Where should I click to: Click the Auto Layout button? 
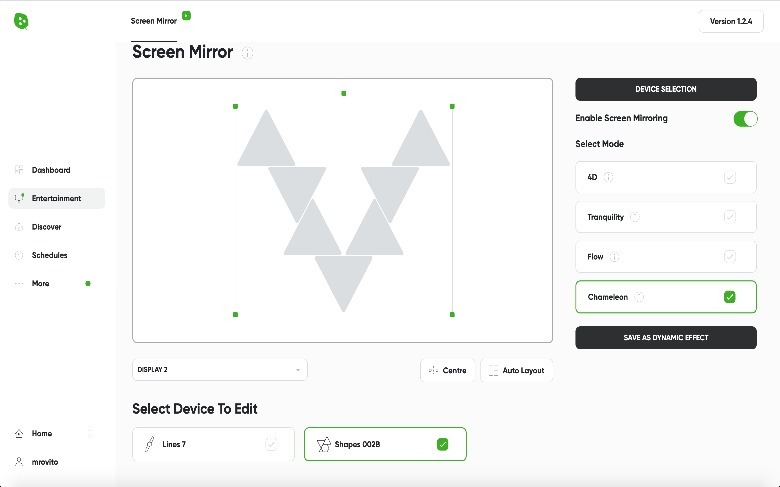(x=516, y=370)
